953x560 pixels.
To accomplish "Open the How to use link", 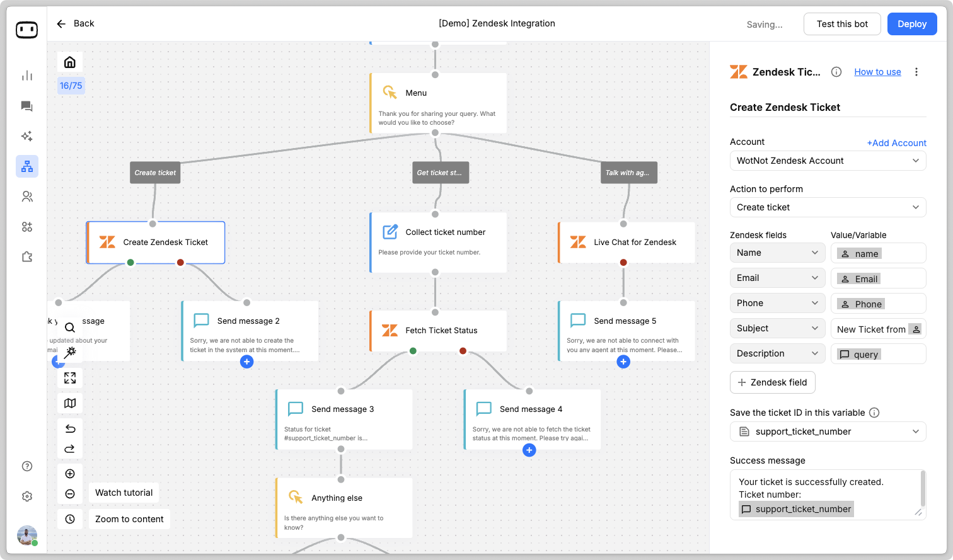I will [877, 72].
